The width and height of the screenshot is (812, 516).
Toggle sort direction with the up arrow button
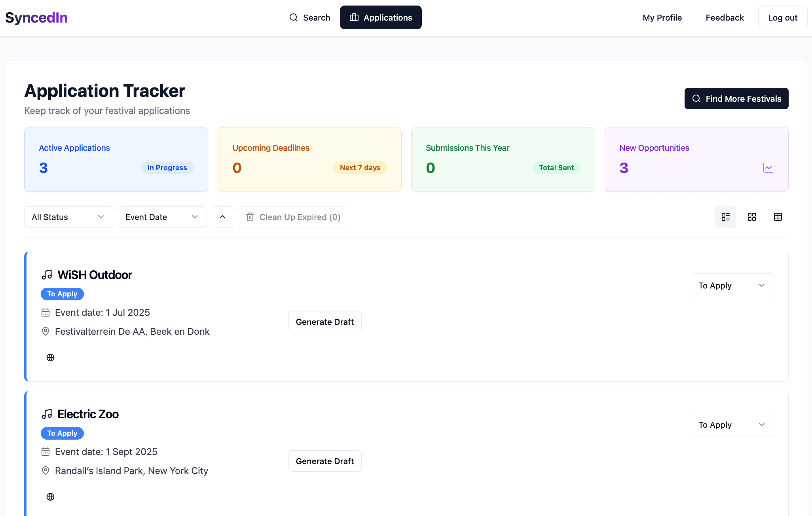(222, 217)
